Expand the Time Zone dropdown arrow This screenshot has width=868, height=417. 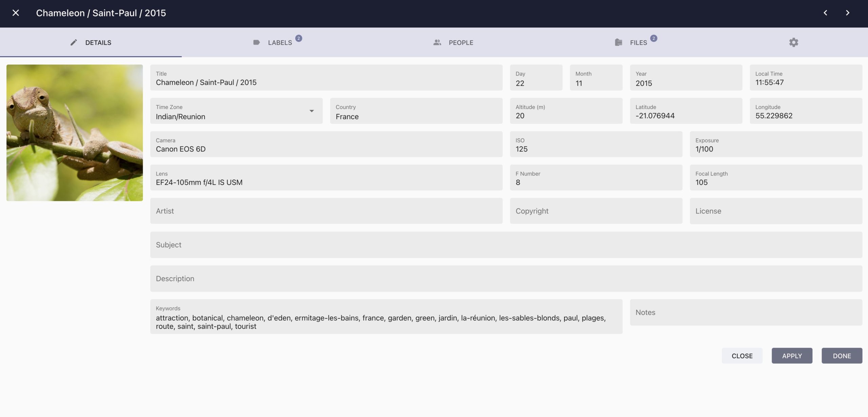tap(312, 111)
